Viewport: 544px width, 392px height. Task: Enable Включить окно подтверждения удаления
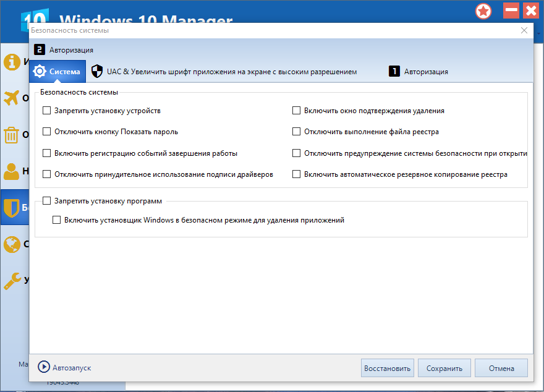[x=296, y=110]
